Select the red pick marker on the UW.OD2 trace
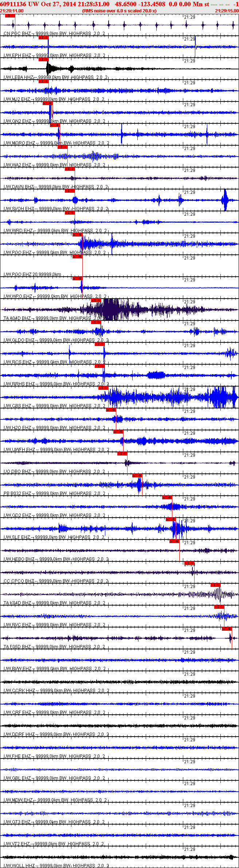Image resolution: width=239 pixels, height=868 pixels. click(x=167, y=498)
